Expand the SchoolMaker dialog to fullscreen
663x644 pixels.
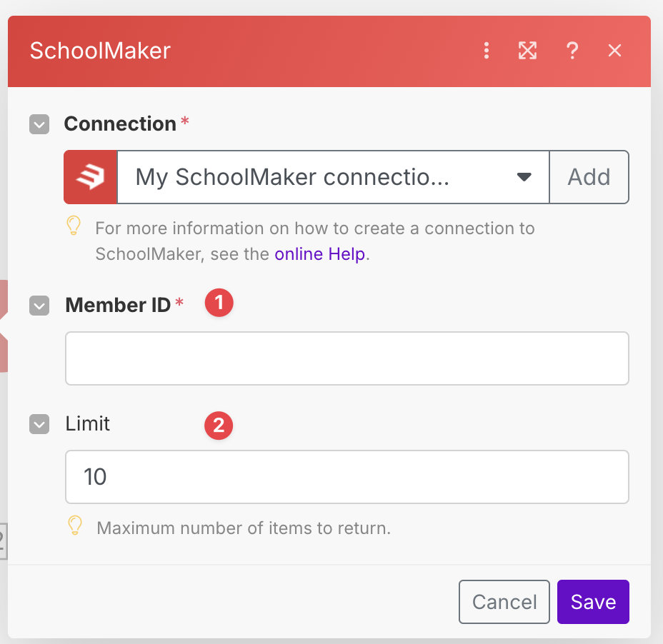[x=527, y=51]
